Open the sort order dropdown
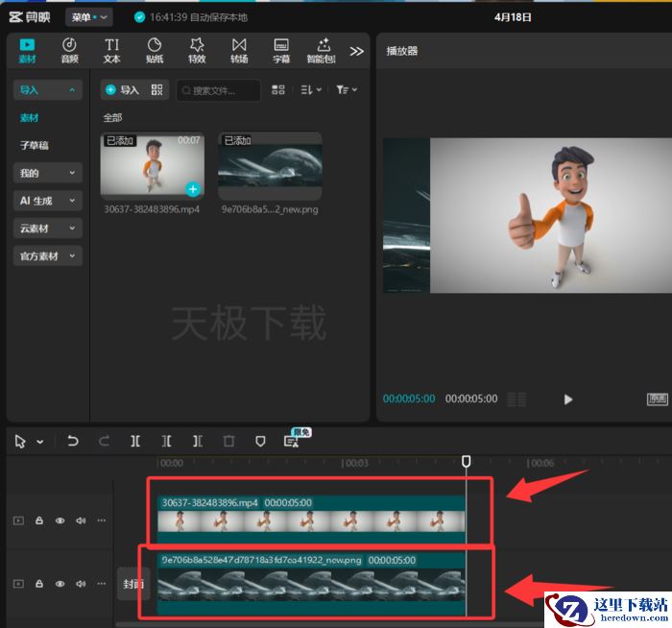672x628 pixels. [x=311, y=89]
